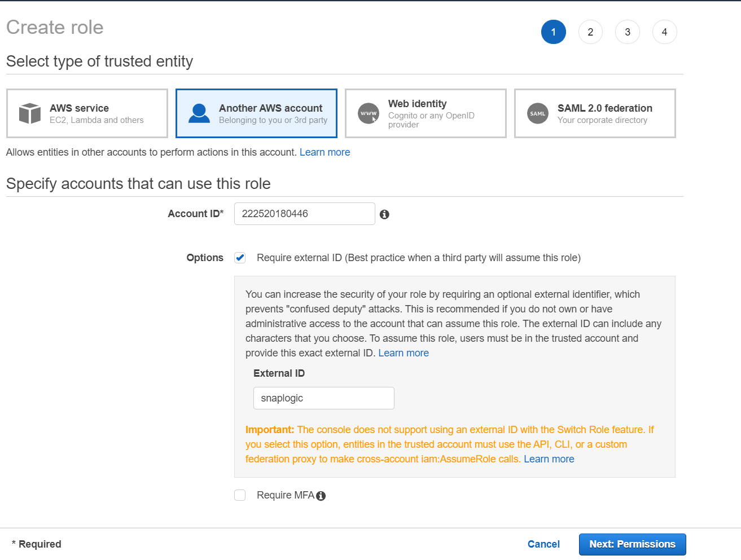Click the External ID input containing snaplogic
Viewport: 741px width, 560px height.
(x=323, y=398)
